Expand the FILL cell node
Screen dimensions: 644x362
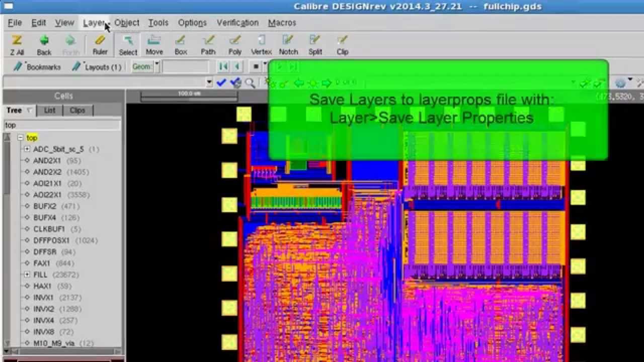pos(27,275)
